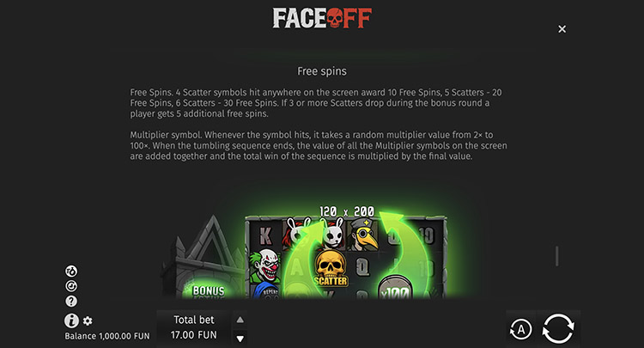Click the Total bet 17.00 FUN field
The width and height of the screenshot is (644, 348).
pyautogui.click(x=194, y=327)
